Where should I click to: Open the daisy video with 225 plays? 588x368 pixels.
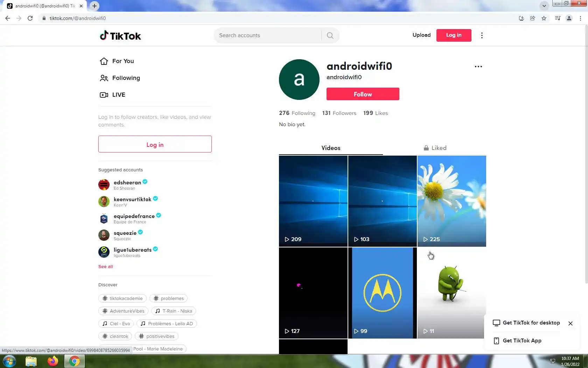click(452, 201)
